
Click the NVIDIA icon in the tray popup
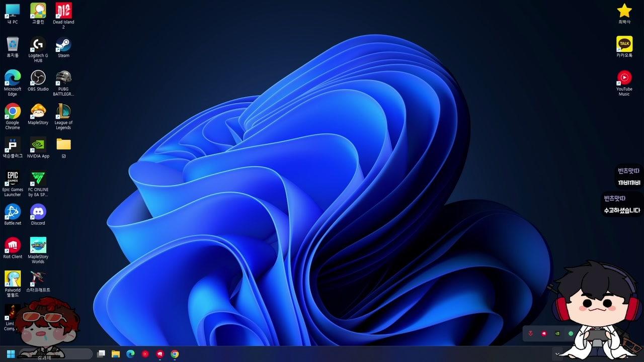pos(557,333)
